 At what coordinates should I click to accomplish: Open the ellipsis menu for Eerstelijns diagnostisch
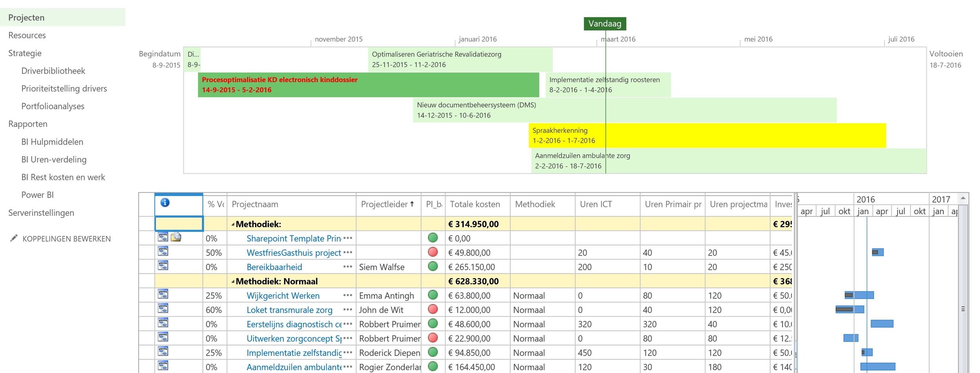(348, 324)
